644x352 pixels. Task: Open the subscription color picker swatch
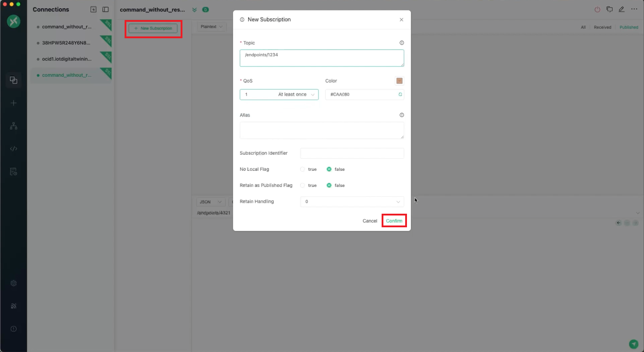click(399, 81)
